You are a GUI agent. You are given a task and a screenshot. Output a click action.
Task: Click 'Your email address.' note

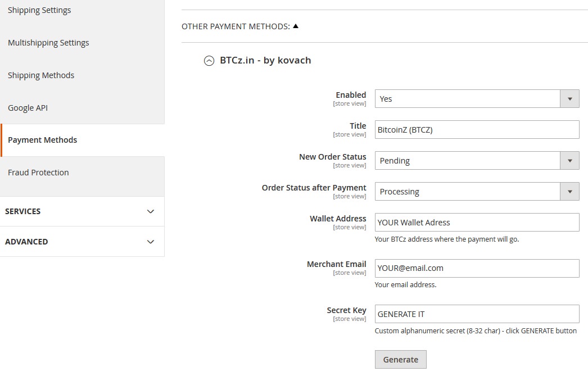(x=405, y=285)
